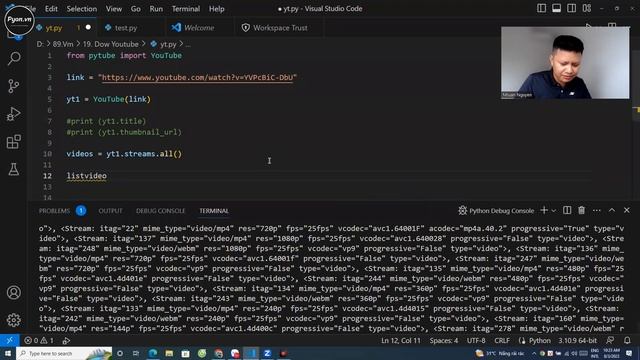640x360 pixels.
Task: Click the editor minimap scrollbar marker
Action: click(x=636, y=111)
